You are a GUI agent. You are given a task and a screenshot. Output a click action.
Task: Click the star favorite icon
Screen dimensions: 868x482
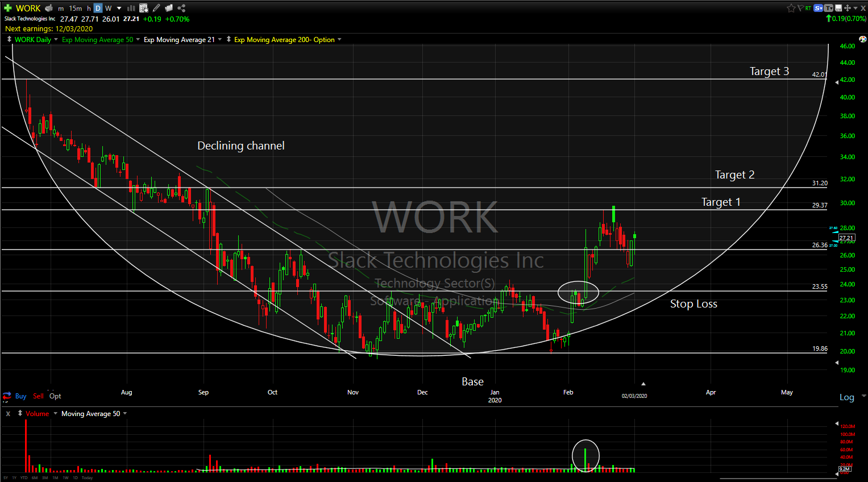pos(791,8)
